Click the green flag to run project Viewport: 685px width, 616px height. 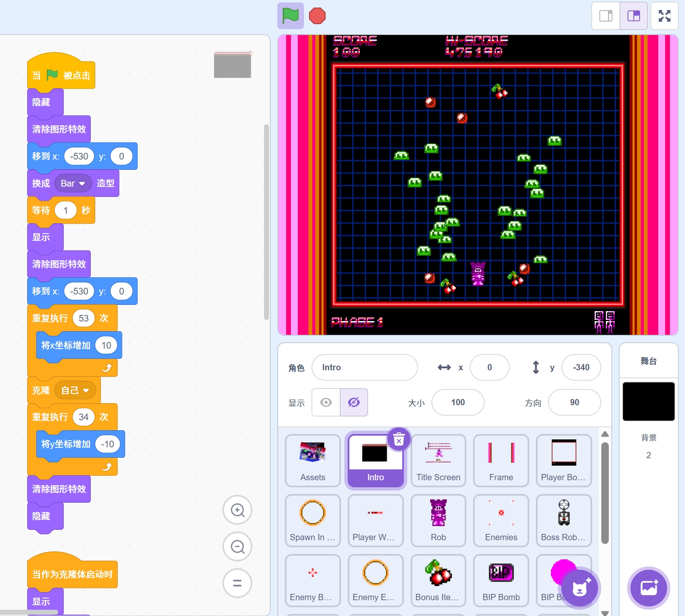290,16
